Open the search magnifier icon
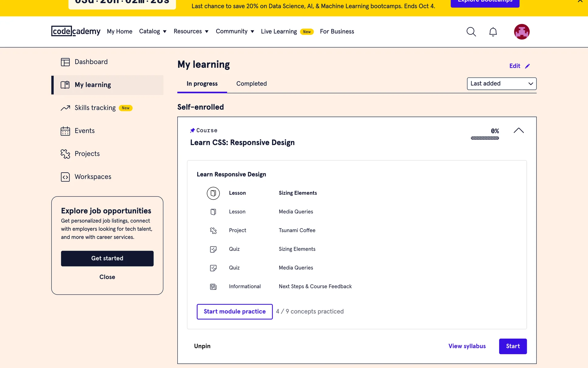 (471, 32)
